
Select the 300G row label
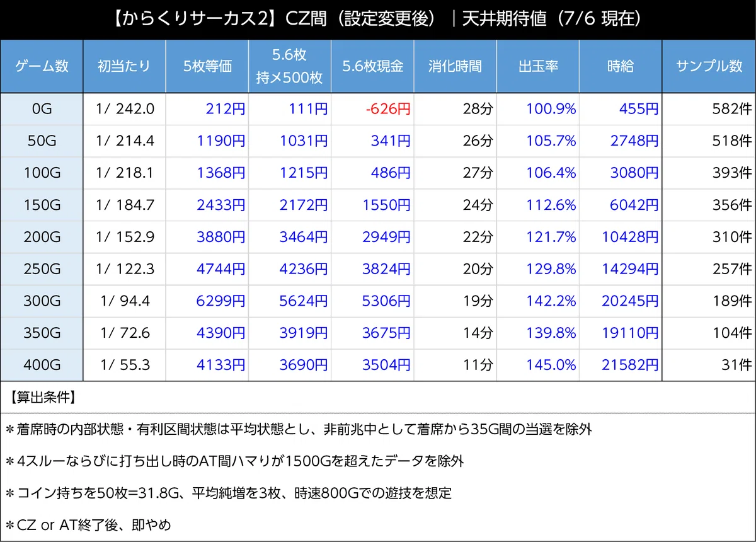pos(42,301)
